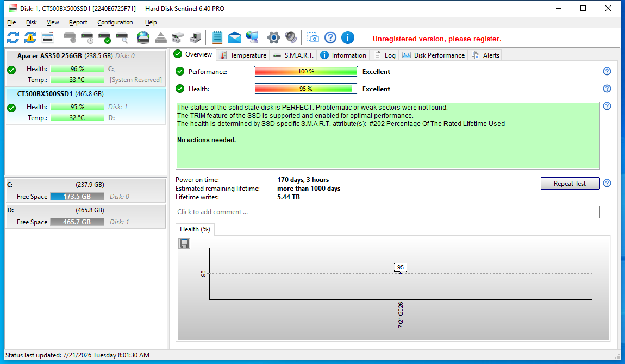Click the Click to add comment field
The image size is (625, 364).
click(387, 212)
